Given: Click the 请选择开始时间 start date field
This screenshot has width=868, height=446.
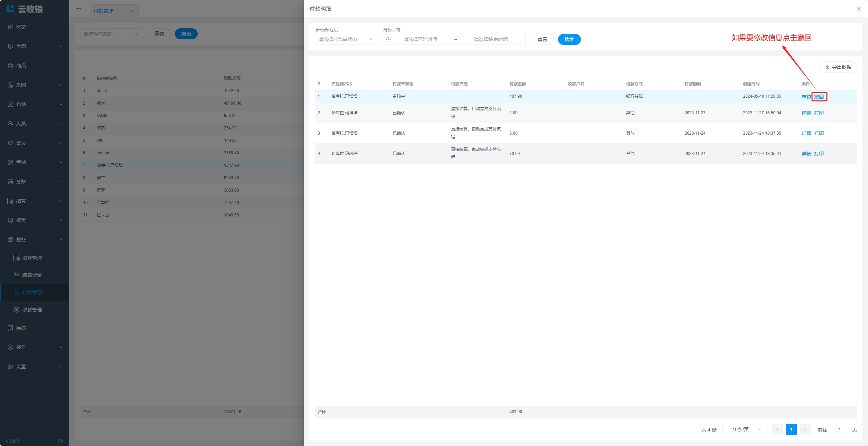Looking at the screenshot, I should click(420, 39).
